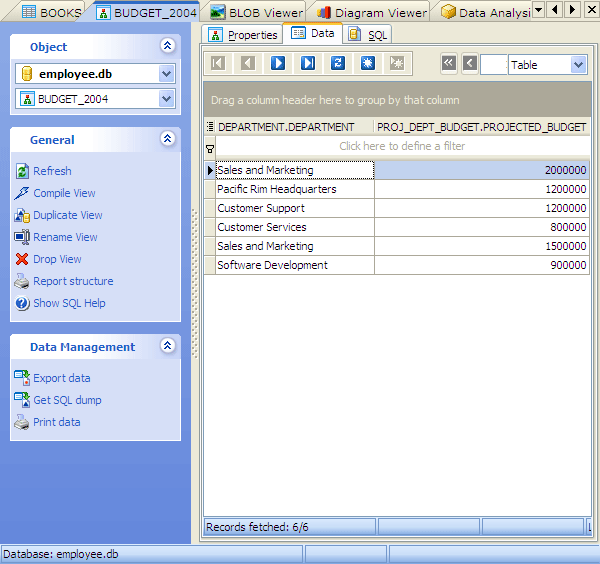600x564 pixels.
Task: Switch to the BOOKS tab
Action: [51, 13]
